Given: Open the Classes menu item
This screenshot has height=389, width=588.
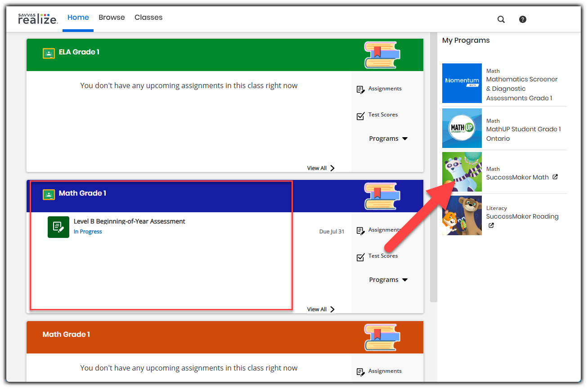Looking at the screenshot, I should [x=148, y=17].
